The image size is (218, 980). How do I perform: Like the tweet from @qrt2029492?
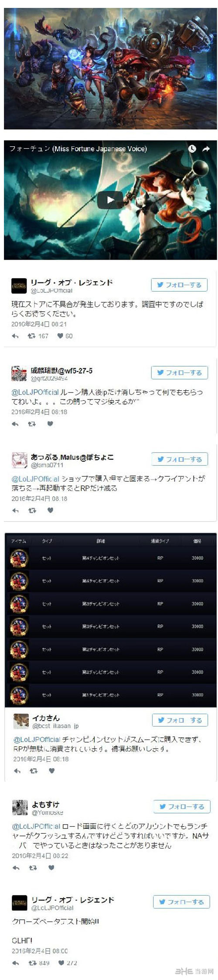point(50,423)
